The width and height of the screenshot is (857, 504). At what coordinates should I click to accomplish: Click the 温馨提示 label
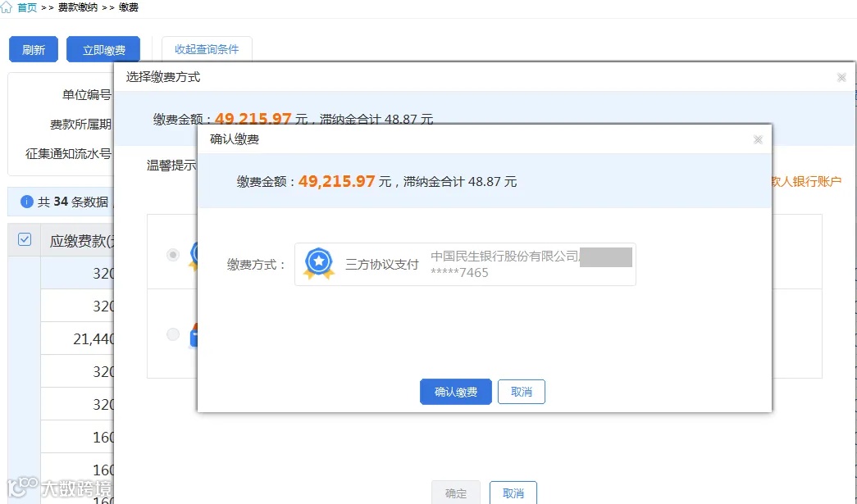coord(171,166)
